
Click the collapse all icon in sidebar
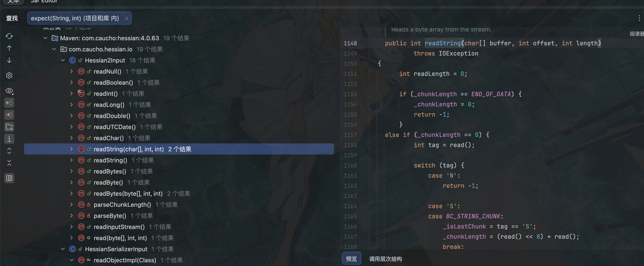[9, 163]
